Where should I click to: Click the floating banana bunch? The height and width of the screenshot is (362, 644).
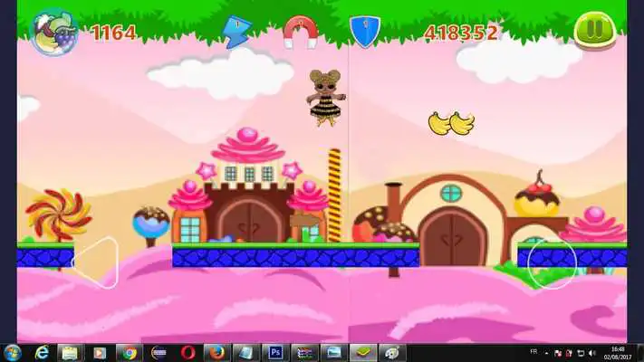tap(451, 123)
